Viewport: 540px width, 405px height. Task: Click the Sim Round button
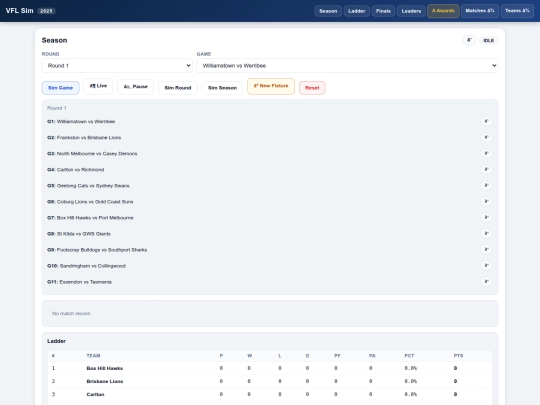178,88
